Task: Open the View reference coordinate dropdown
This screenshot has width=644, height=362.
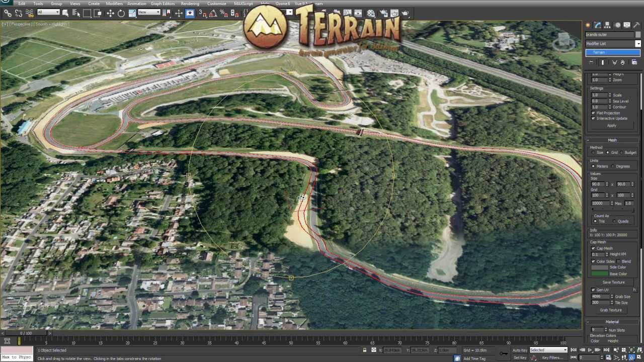Action: (x=149, y=12)
